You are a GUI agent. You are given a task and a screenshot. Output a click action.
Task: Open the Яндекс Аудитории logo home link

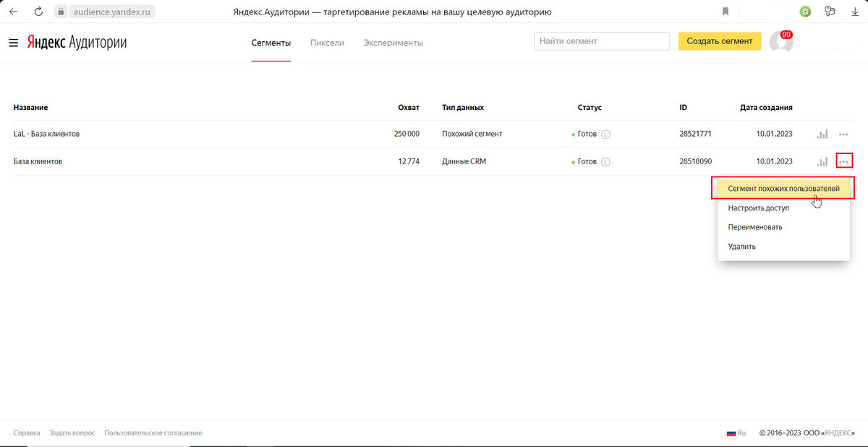point(77,43)
